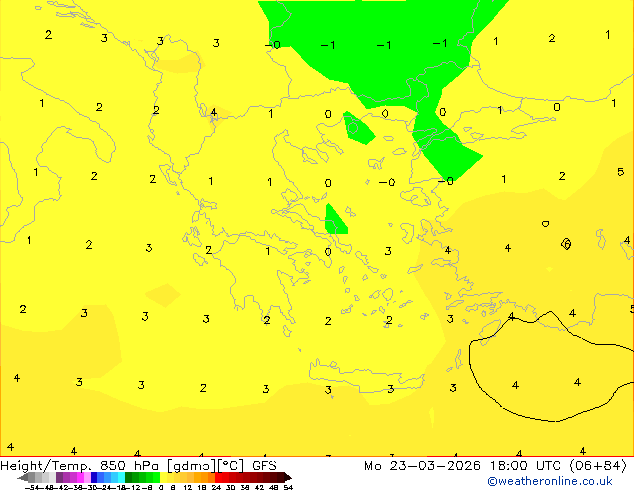This screenshot has height=490, width=634.
Task: Click the '(06+84)' forecast run text
Action: 598,466
